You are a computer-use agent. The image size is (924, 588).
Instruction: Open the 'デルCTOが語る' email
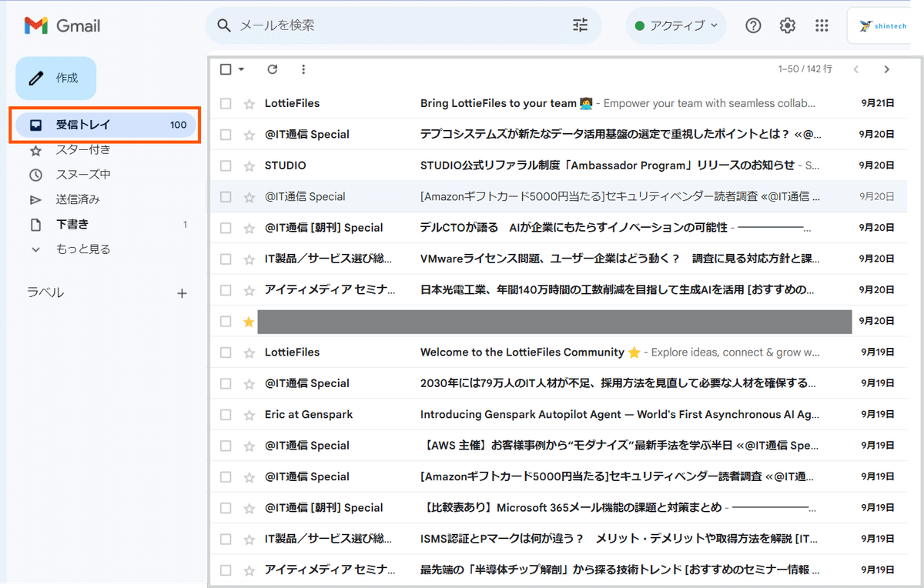tap(558, 228)
